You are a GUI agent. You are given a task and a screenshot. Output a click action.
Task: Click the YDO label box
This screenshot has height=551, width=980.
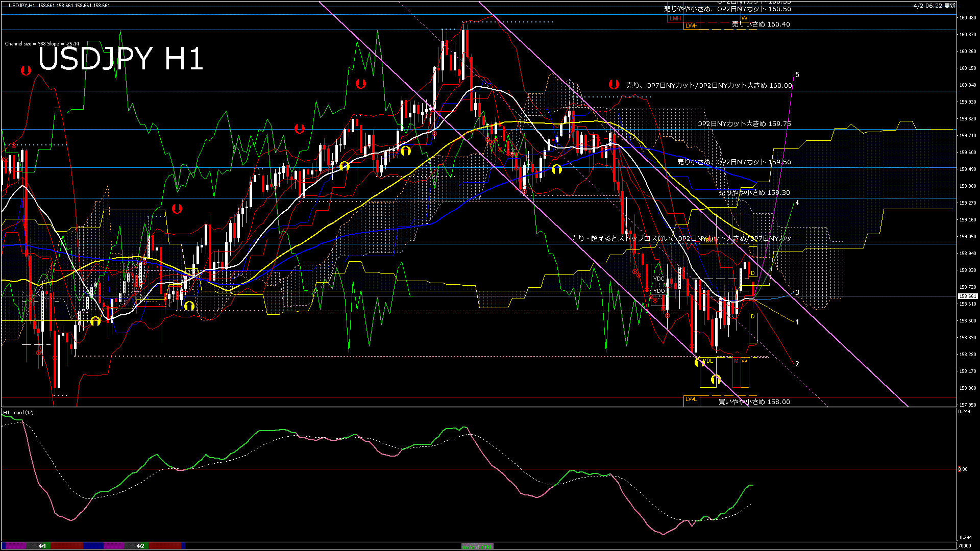click(659, 291)
